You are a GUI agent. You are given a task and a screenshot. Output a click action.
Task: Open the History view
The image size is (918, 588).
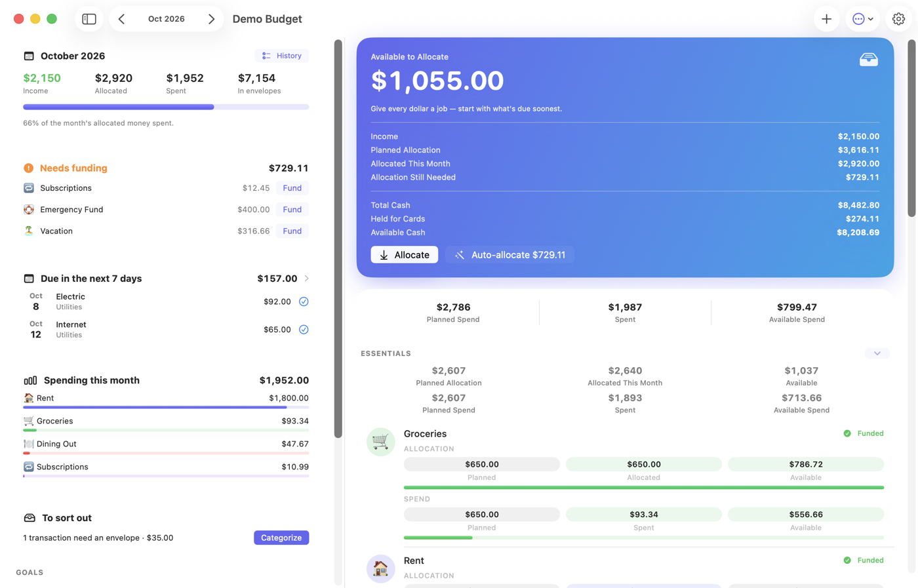tap(282, 56)
